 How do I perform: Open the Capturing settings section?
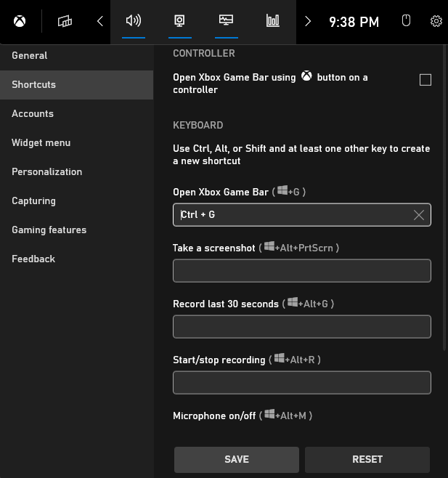pyautogui.click(x=76, y=201)
